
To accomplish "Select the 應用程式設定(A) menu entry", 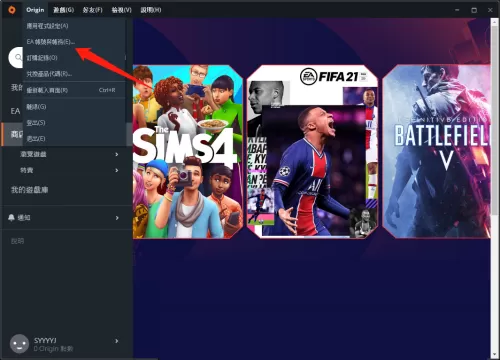I will [74, 26].
